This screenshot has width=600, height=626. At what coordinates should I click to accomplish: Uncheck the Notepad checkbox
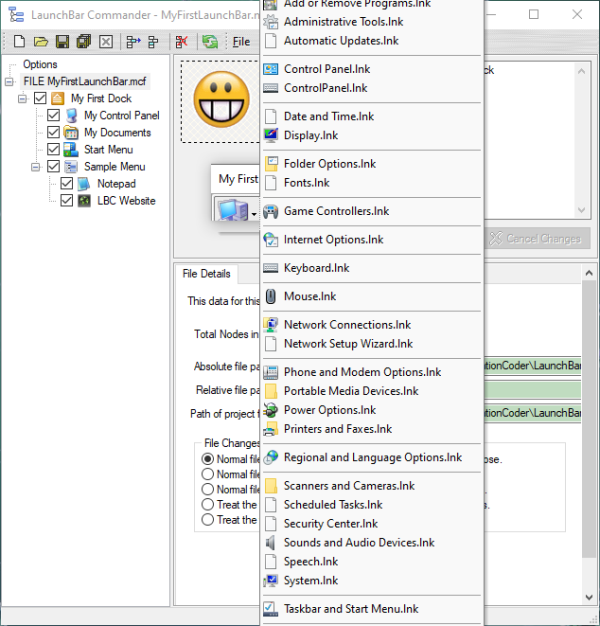[67, 184]
